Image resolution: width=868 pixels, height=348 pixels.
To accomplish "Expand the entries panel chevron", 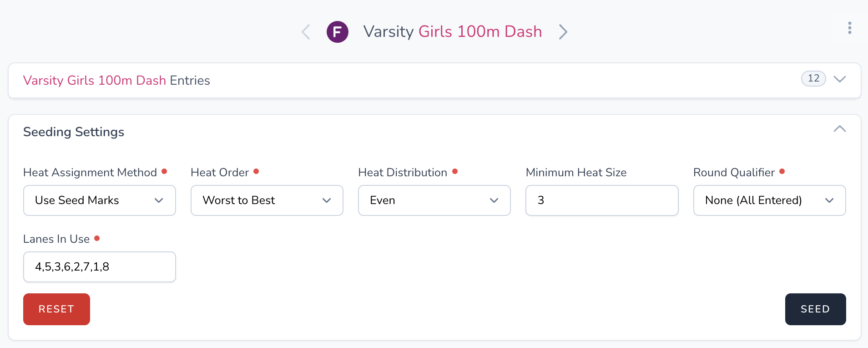I will [x=839, y=79].
